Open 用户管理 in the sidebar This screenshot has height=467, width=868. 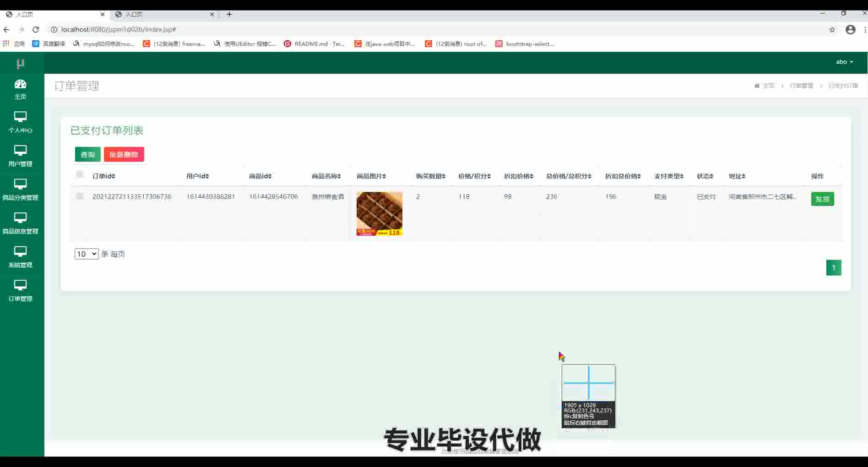pos(20,156)
